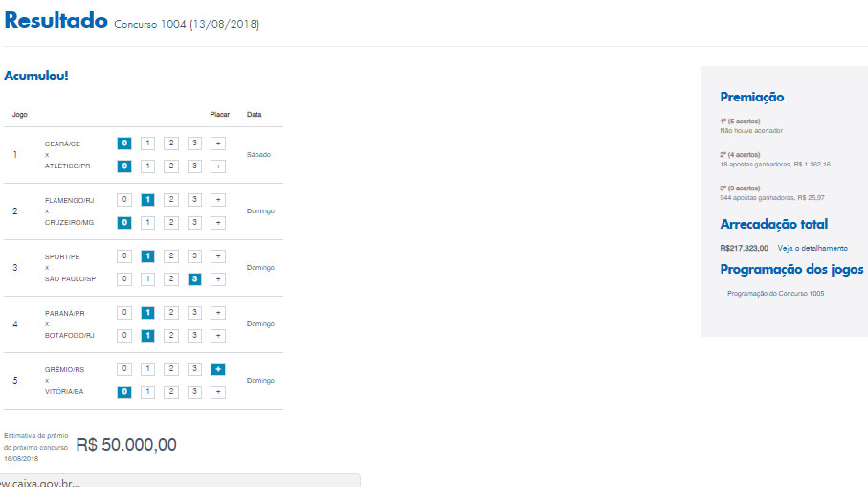Image resolution: width=868 pixels, height=487 pixels.
Task: Select highlighted score 0 for Cruzeiro/MG
Action: pos(124,223)
